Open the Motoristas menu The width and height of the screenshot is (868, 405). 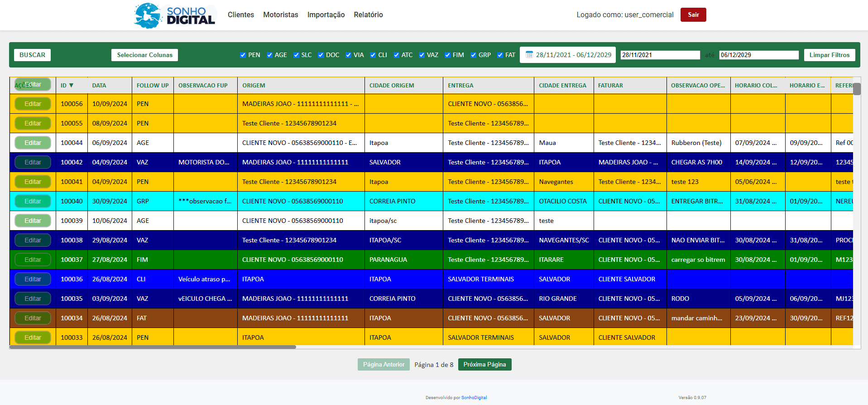tap(281, 15)
